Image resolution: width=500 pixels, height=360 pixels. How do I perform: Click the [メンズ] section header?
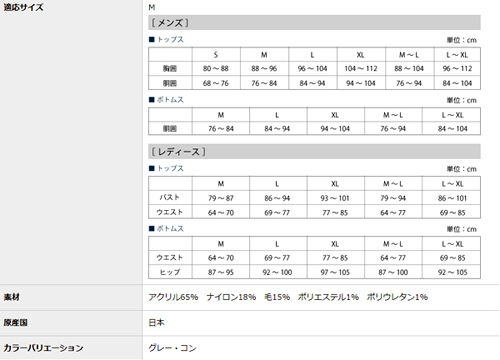(314, 23)
